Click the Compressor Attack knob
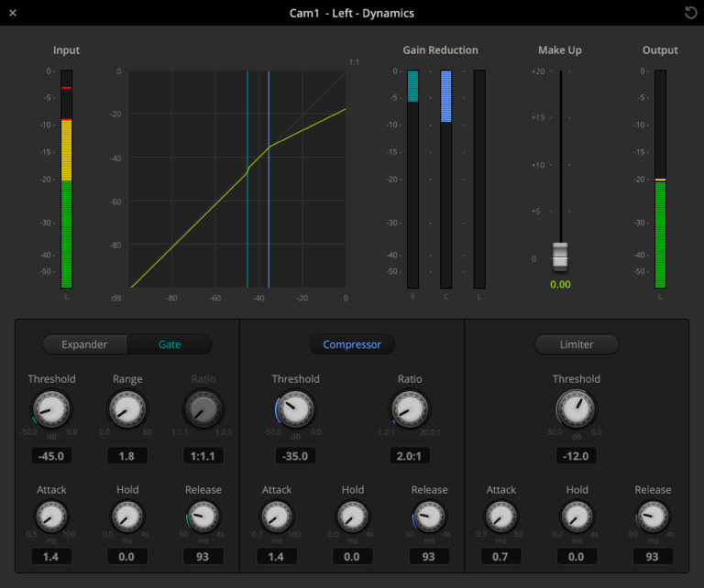 tap(277, 517)
